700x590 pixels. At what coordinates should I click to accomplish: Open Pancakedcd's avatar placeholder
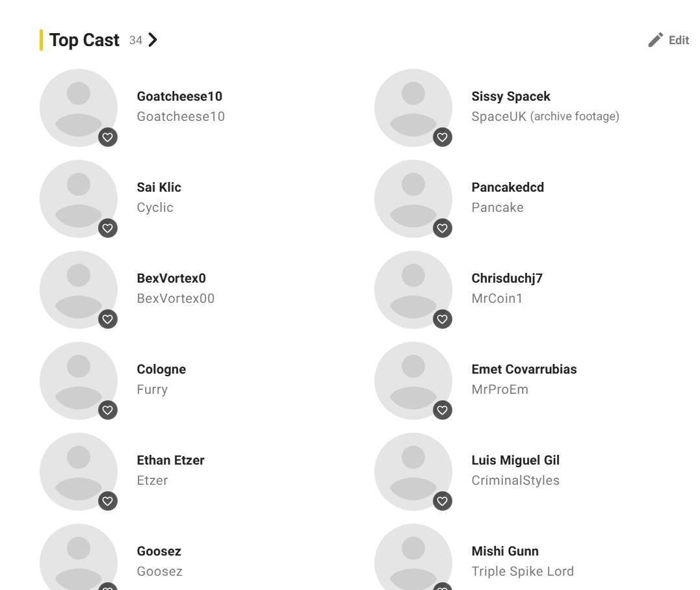413,199
